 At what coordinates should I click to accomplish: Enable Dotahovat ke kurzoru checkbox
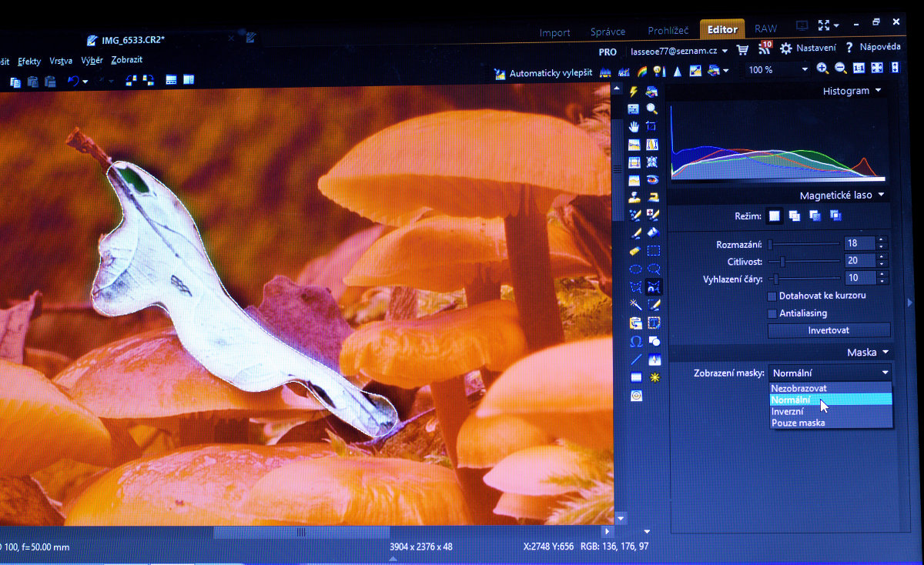(772, 296)
